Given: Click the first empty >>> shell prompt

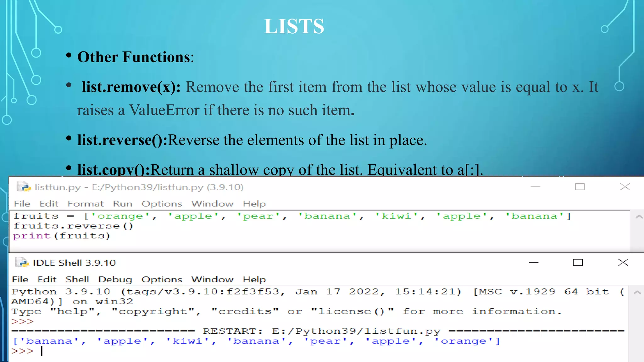Looking at the screenshot, I should (x=22, y=321).
